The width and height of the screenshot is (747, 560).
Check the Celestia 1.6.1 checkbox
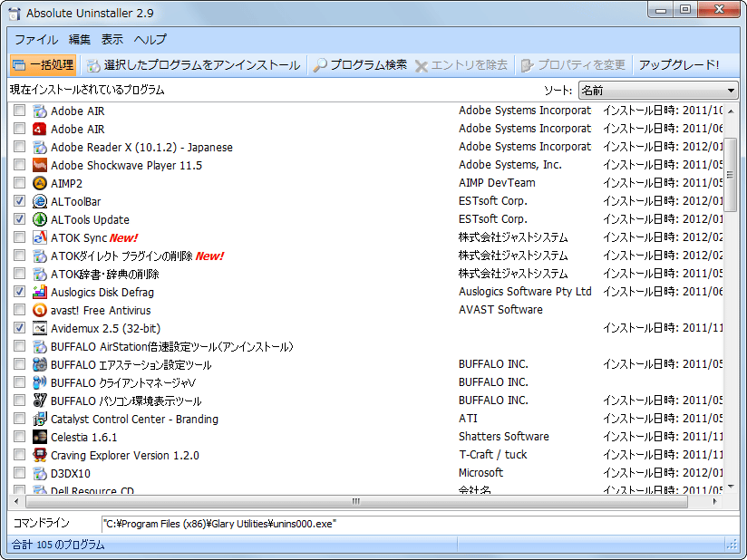pyautogui.click(x=20, y=437)
